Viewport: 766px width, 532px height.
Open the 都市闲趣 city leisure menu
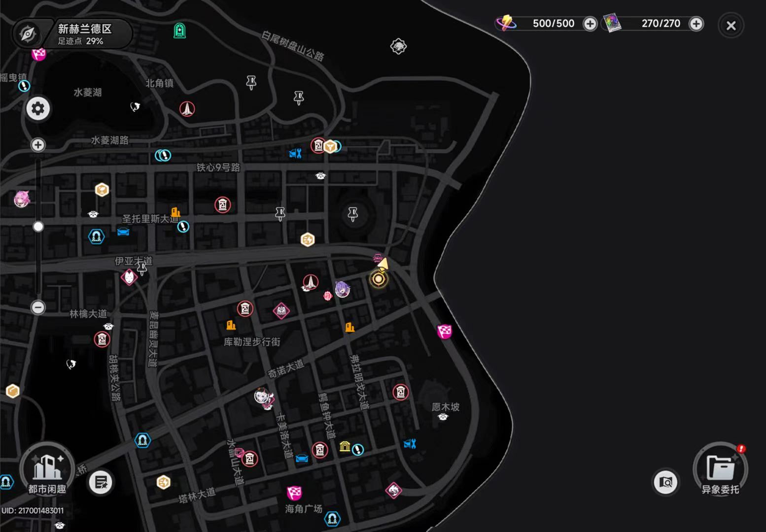pos(47,469)
